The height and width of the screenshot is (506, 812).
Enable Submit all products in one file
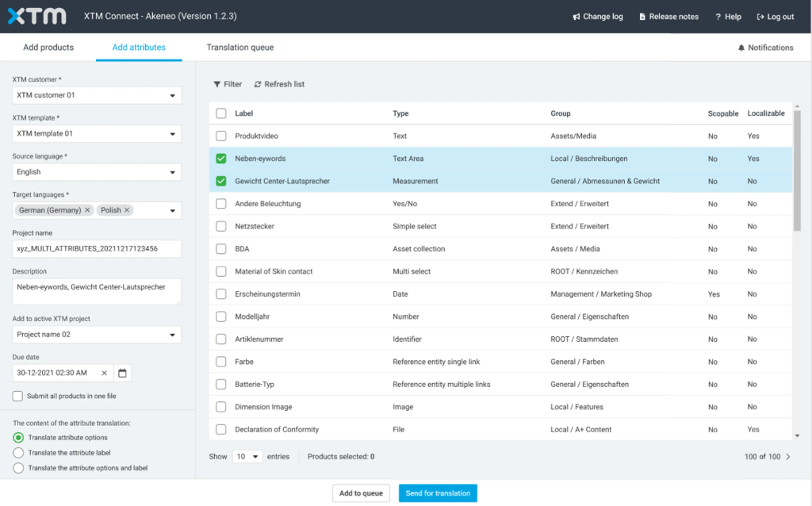coord(17,397)
